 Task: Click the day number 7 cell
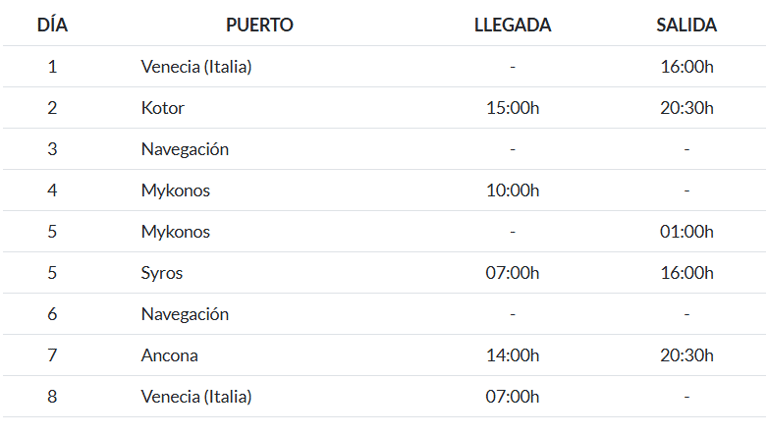(52, 355)
